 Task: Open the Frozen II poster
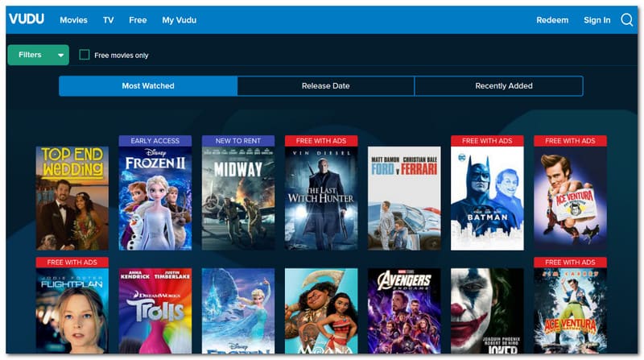tap(155, 198)
